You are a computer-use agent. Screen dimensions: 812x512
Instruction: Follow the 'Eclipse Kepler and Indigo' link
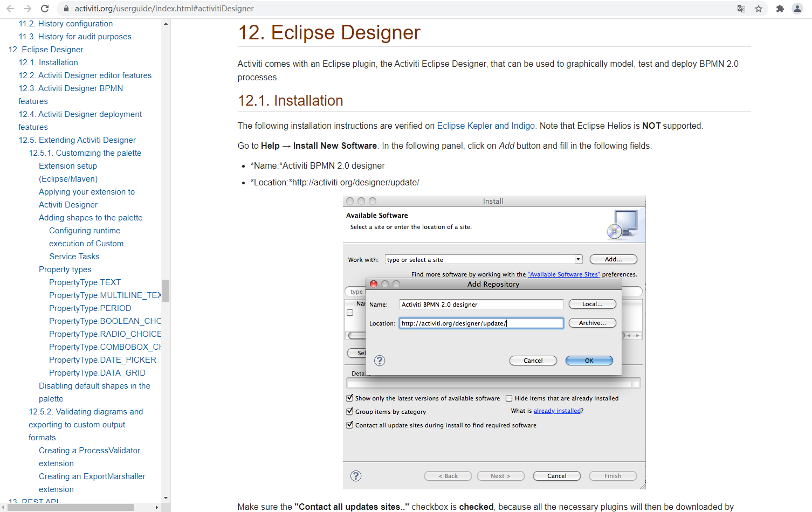click(486, 126)
